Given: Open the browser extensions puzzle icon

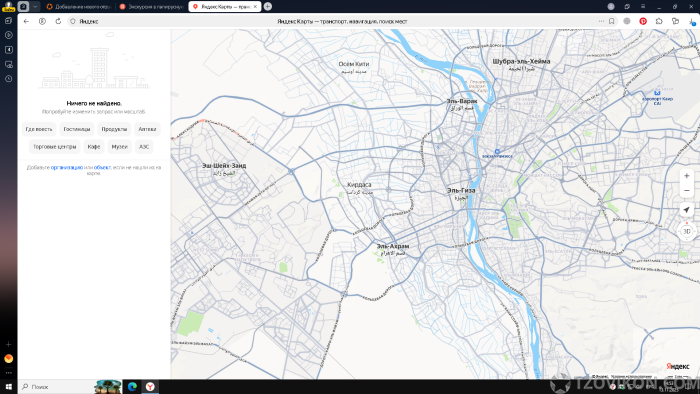Looking at the screenshot, I should 659,21.
